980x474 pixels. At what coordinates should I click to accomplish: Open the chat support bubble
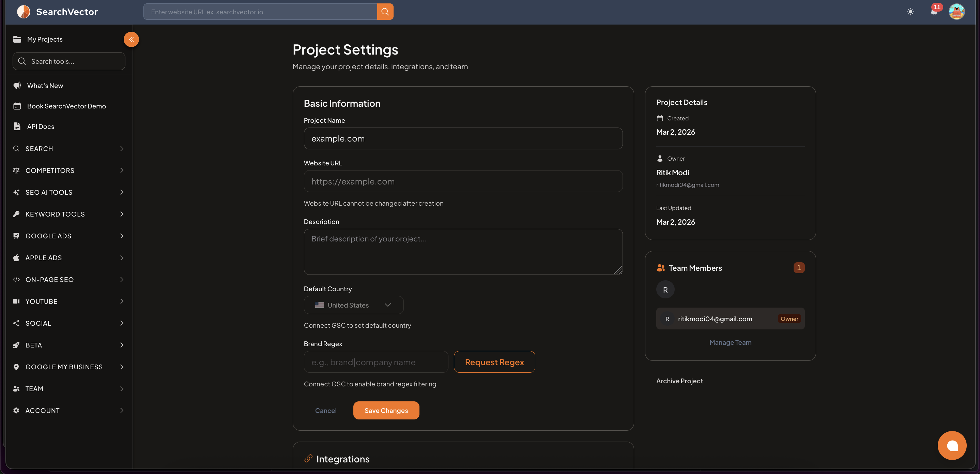952,445
